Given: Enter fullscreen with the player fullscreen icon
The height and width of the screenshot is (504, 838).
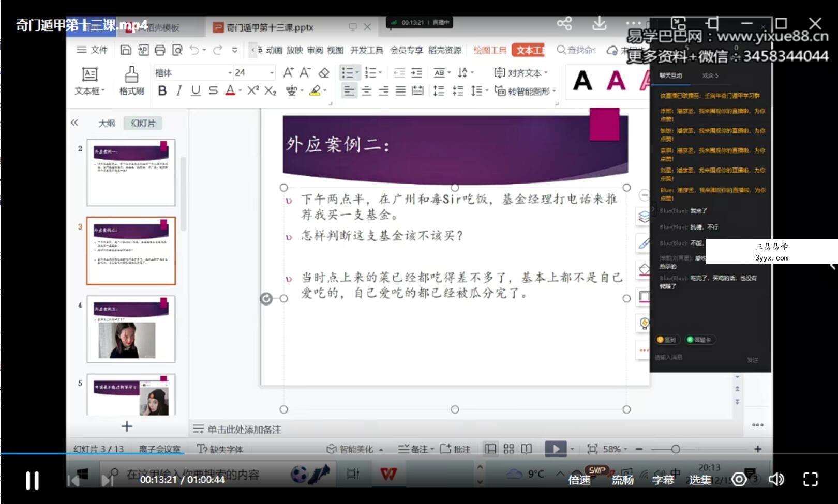Looking at the screenshot, I should (810, 480).
